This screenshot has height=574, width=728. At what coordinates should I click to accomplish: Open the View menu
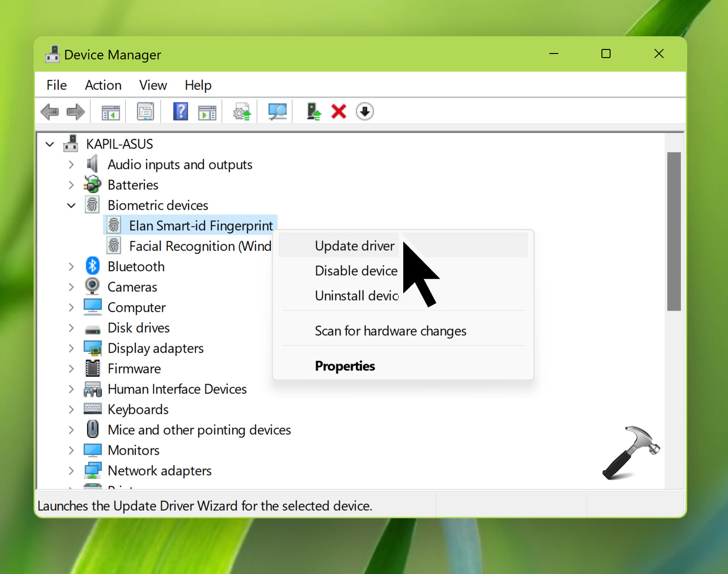(153, 85)
